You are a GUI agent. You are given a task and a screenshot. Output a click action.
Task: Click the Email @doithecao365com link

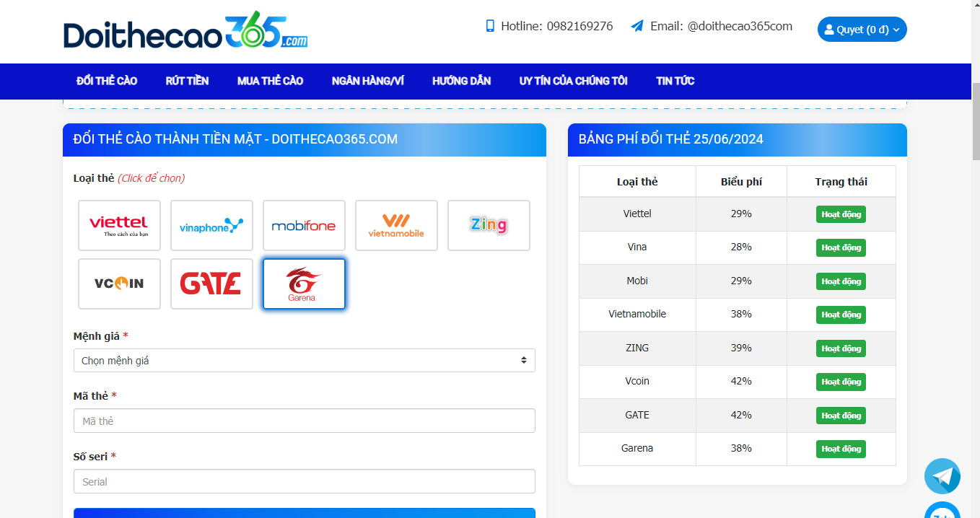[721, 26]
